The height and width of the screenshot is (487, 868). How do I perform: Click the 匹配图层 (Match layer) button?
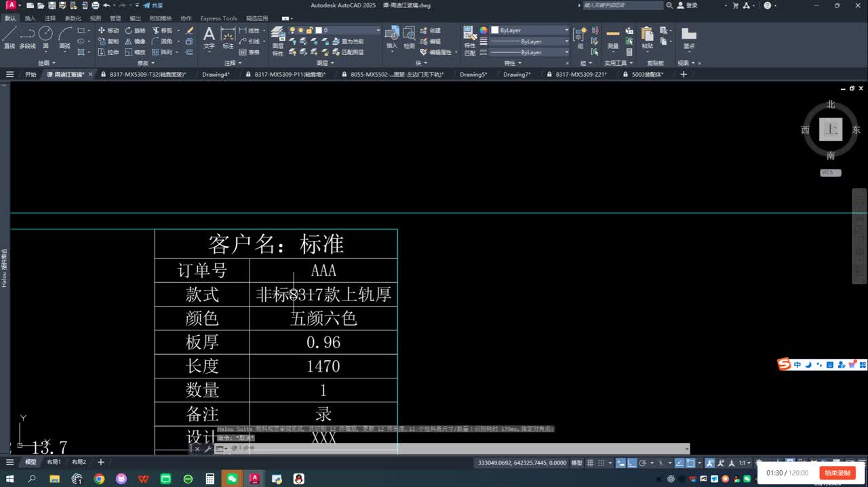click(x=347, y=52)
